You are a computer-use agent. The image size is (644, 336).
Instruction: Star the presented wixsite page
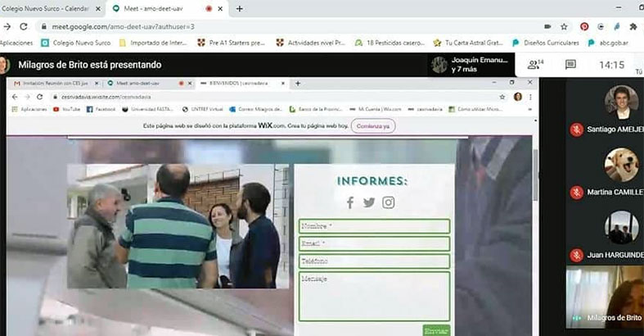(x=502, y=97)
